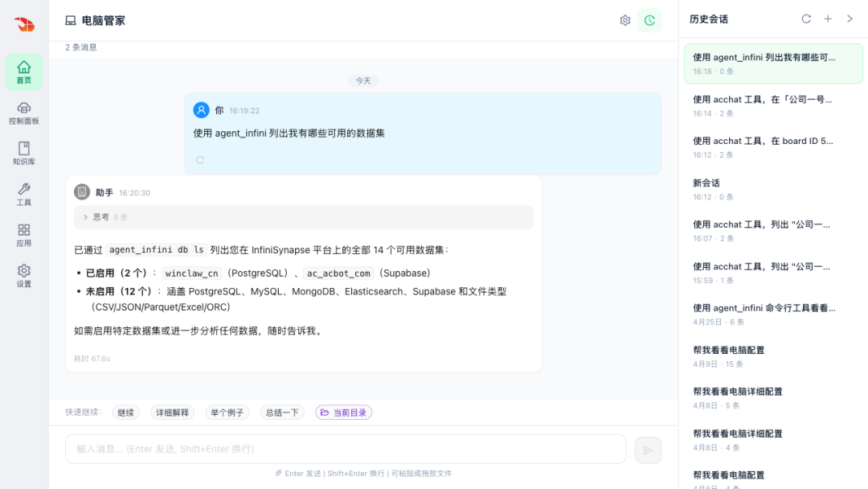
Task: Click the 电脑管家 title text
Action: click(104, 20)
